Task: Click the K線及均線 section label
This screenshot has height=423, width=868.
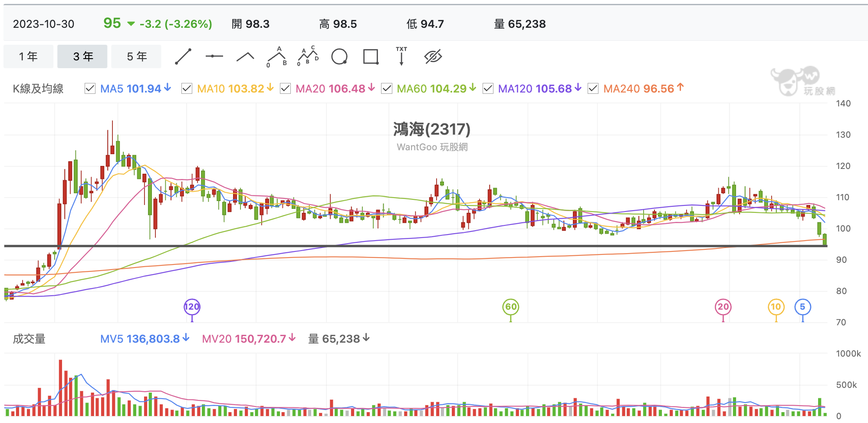Action: point(38,89)
